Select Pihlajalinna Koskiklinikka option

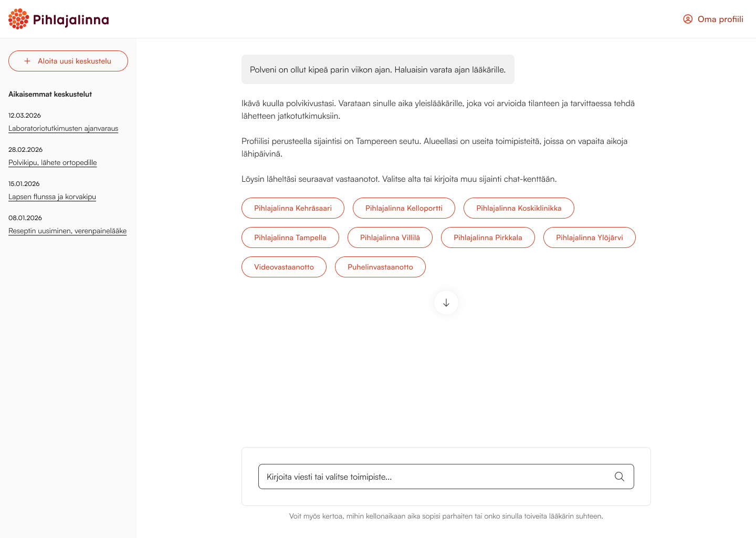point(519,208)
